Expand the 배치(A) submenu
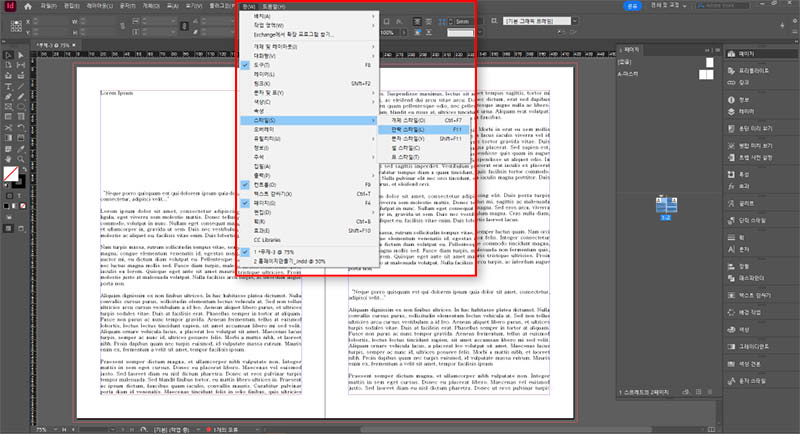The image size is (800, 434). coord(309,16)
